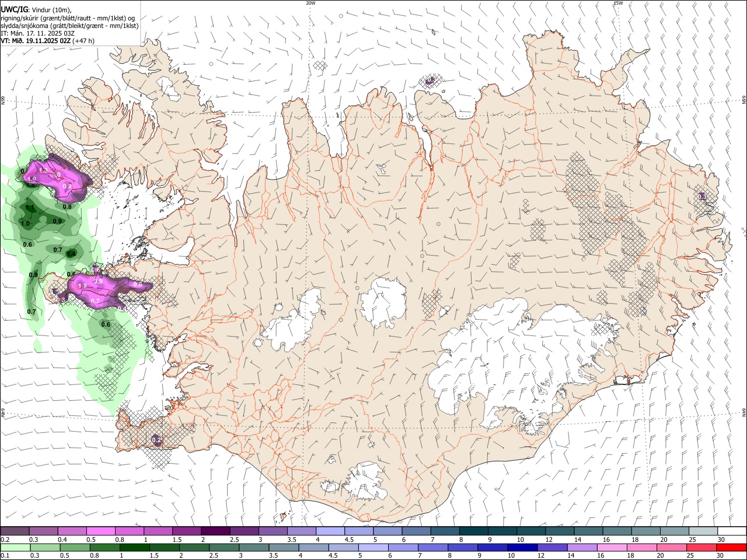Screen dimensions: 747x560
Task: Click the bright pink snow swatch between 0.5 and 0.8
Action: (100, 531)
